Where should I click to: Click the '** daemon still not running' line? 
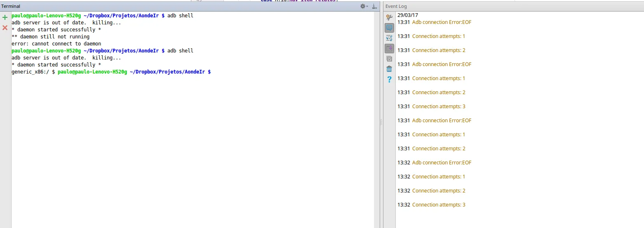[50, 37]
